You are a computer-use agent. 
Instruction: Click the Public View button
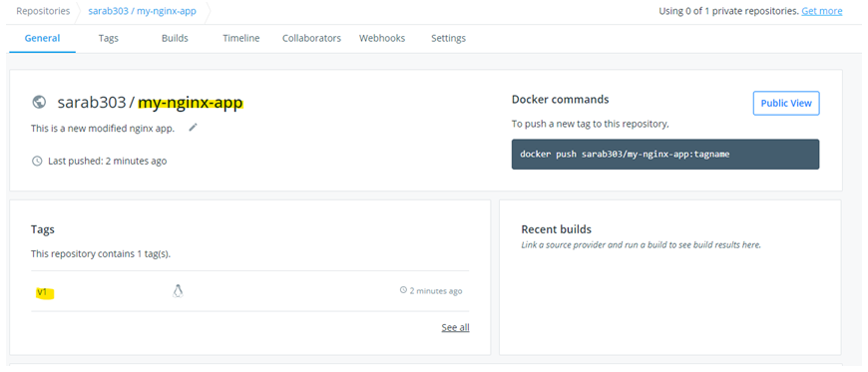786,103
